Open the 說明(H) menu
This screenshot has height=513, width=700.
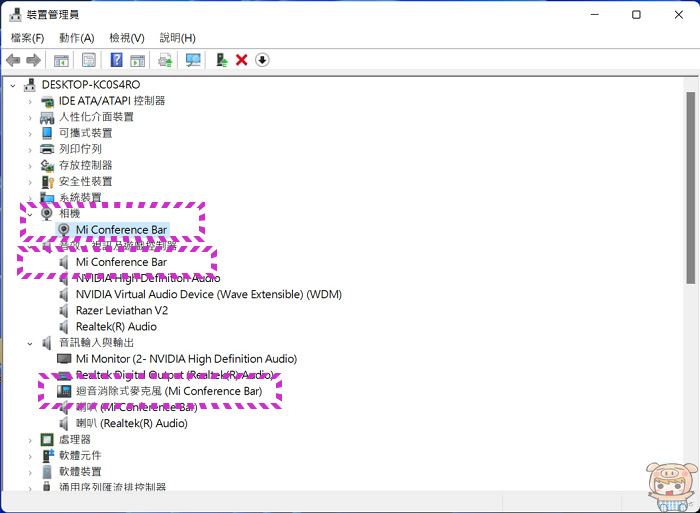(x=178, y=38)
